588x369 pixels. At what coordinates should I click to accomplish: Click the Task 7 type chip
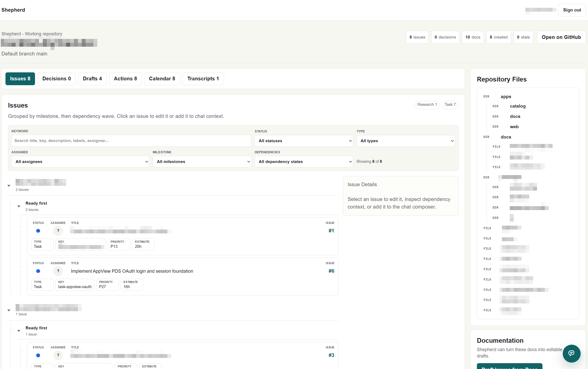pos(450,105)
